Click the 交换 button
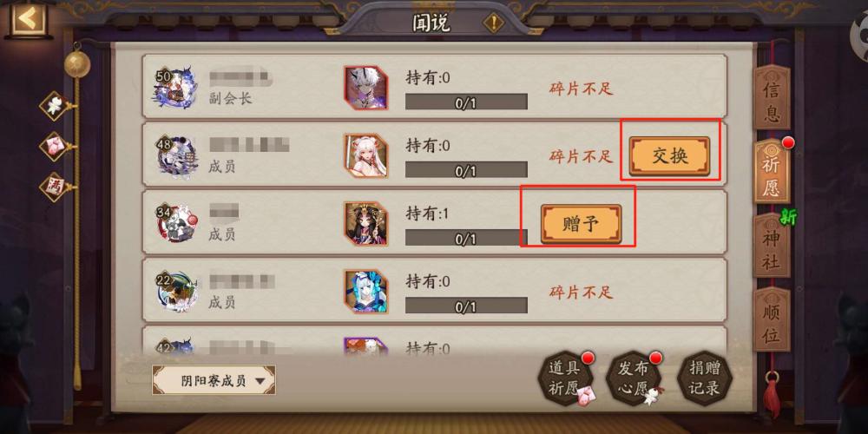Viewport: 868px width, 434px height. [669, 156]
